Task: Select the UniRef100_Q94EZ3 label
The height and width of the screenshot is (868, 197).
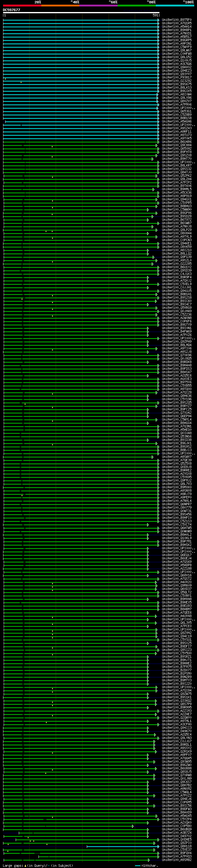Action: click(x=177, y=71)
